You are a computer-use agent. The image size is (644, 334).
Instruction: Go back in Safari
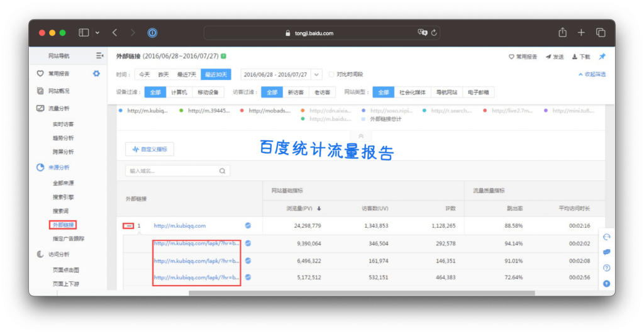click(114, 33)
